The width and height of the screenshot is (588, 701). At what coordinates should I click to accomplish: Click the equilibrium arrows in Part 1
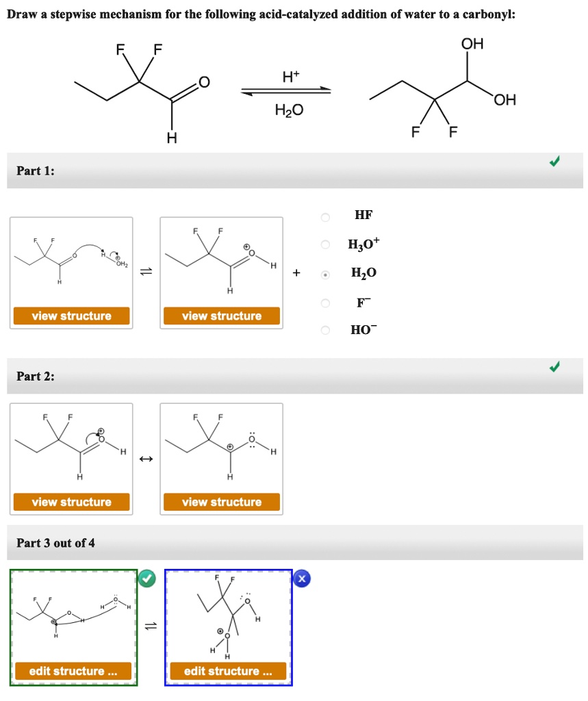(x=145, y=271)
